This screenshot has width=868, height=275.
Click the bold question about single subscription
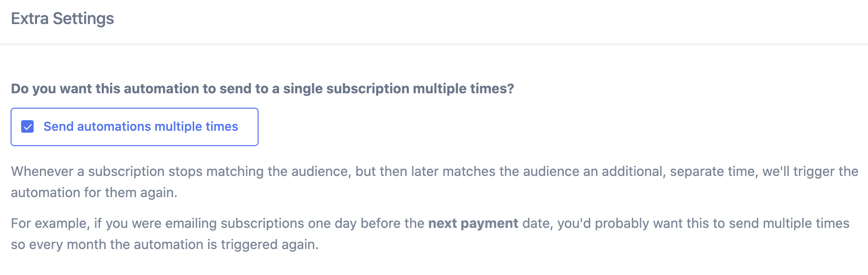[x=262, y=88]
